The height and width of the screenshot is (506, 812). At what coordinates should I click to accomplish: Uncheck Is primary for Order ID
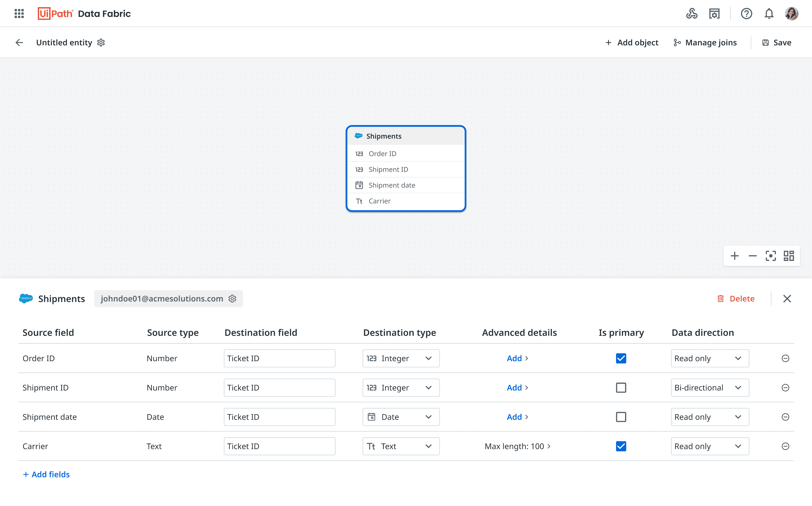621,358
